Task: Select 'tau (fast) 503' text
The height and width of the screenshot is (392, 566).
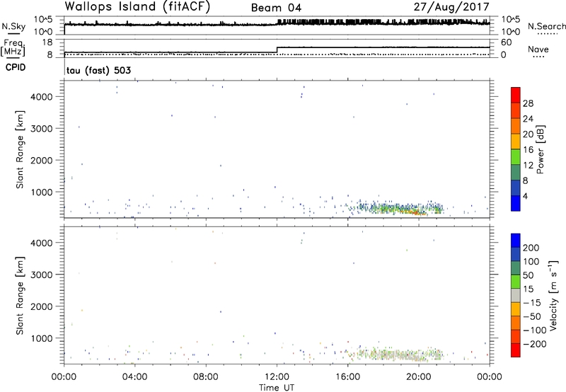Action: [x=98, y=70]
